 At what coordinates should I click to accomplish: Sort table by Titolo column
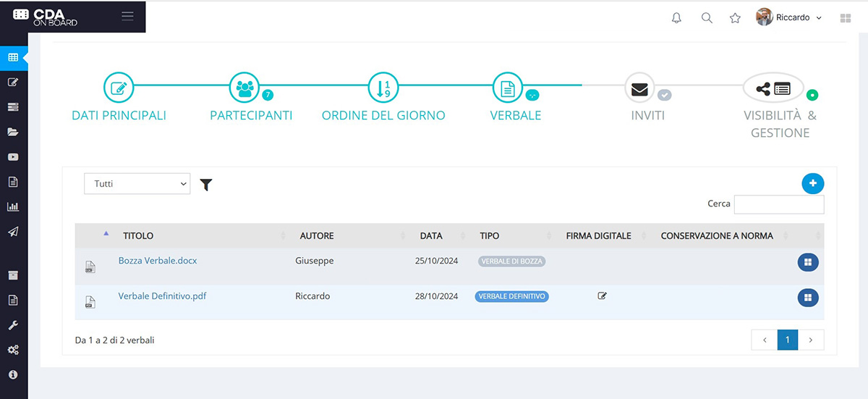138,235
